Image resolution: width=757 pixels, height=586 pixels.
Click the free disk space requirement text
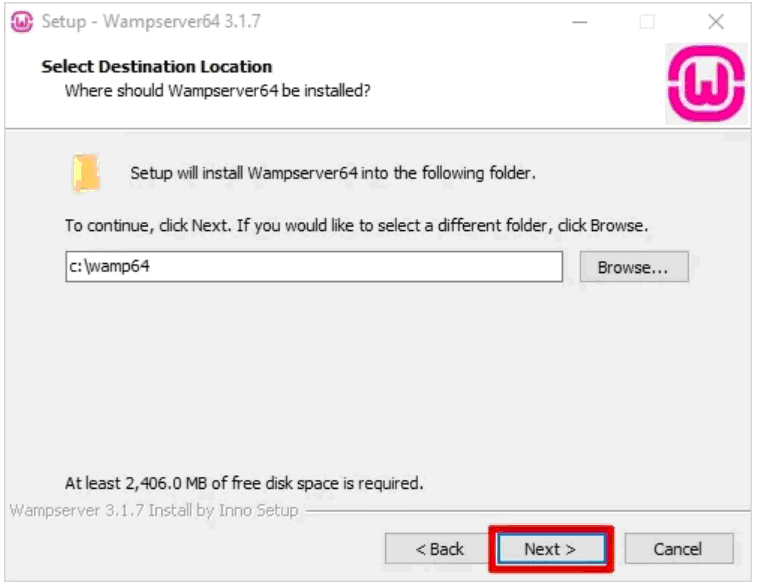[x=244, y=483]
